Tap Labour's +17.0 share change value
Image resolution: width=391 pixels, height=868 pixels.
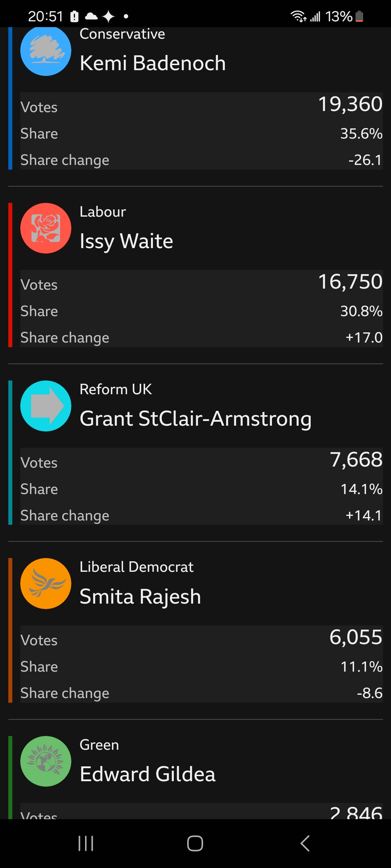[363, 337]
